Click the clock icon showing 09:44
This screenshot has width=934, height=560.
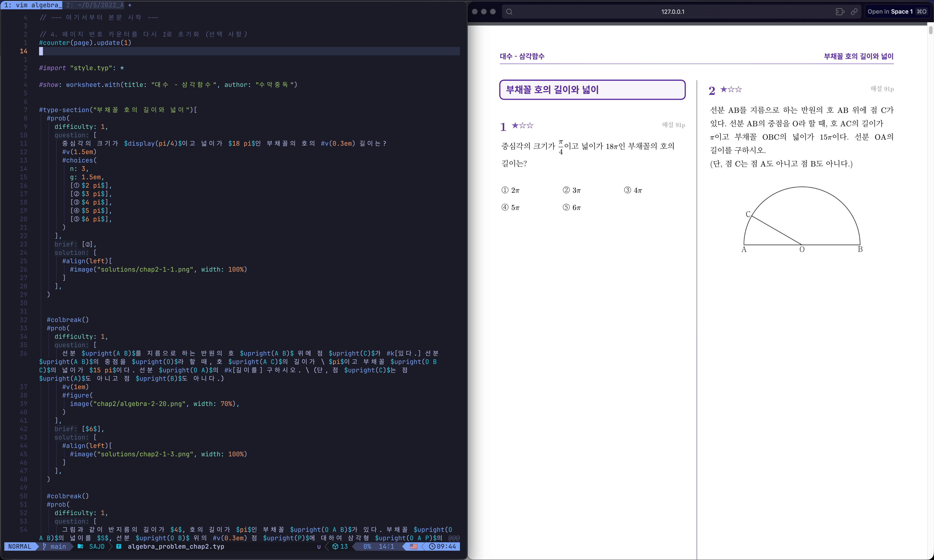coord(432,546)
